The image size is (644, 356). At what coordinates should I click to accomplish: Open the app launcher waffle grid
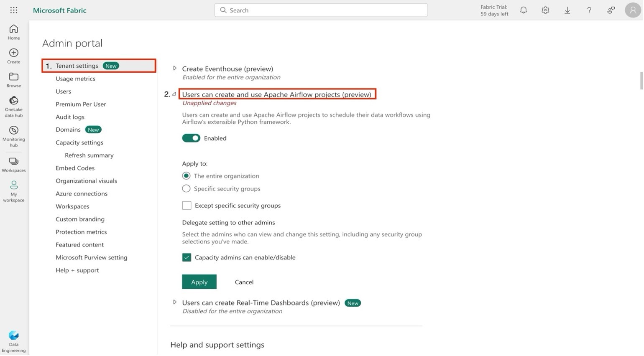click(14, 10)
